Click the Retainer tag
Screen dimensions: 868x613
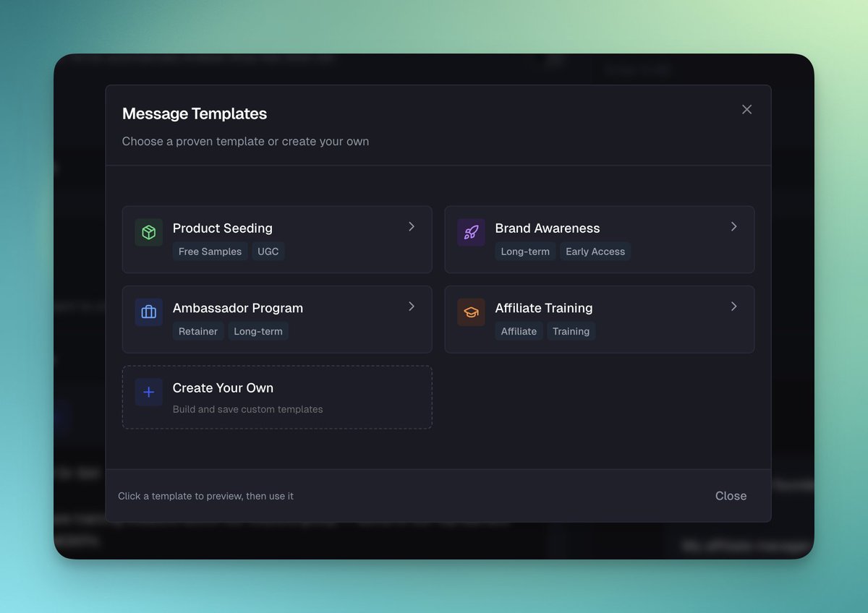(x=198, y=331)
